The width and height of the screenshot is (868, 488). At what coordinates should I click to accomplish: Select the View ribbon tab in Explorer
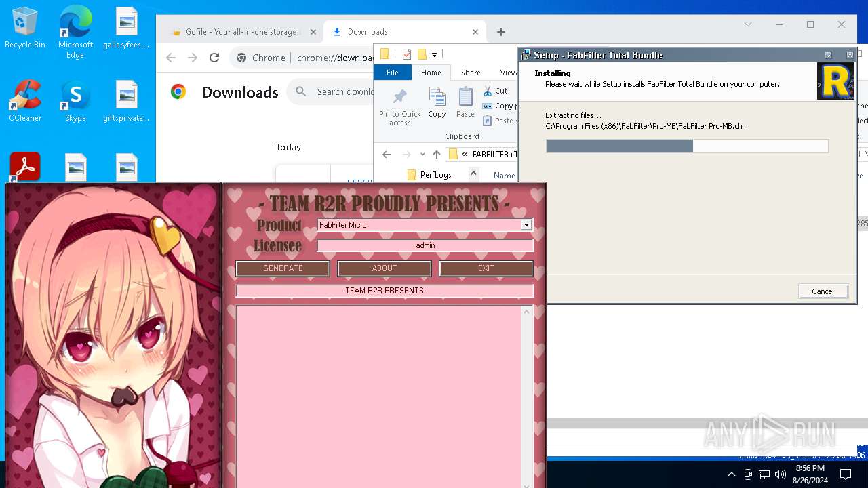(508, 73)
